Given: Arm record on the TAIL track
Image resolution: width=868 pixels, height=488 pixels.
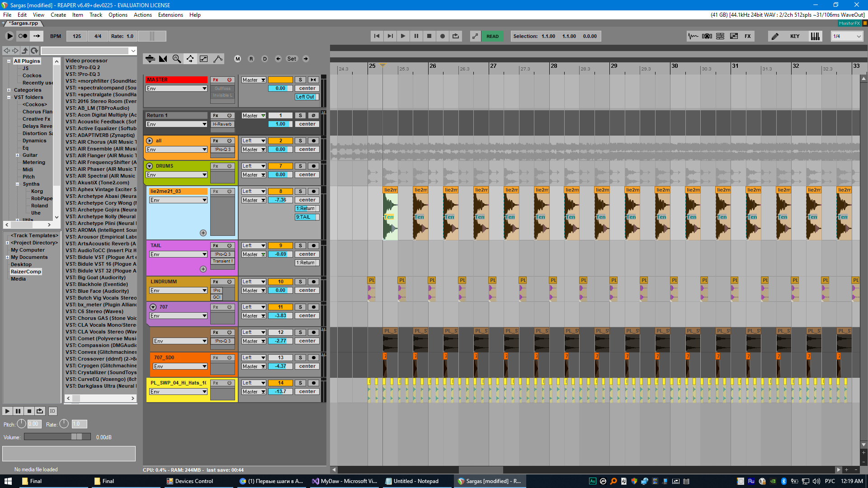Looking at the screenshot, I should click(x=313, y=246).
